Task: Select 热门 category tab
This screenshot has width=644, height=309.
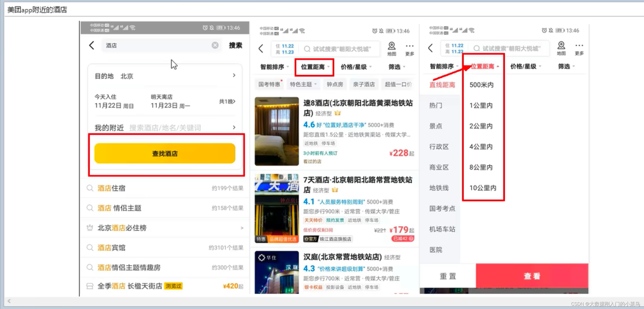Action: pos(436,105)
